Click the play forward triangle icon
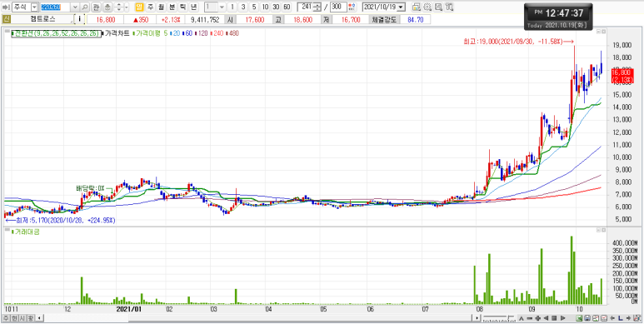Image resolution: width=644 pixels, height=324 pixels. point(562,318)
